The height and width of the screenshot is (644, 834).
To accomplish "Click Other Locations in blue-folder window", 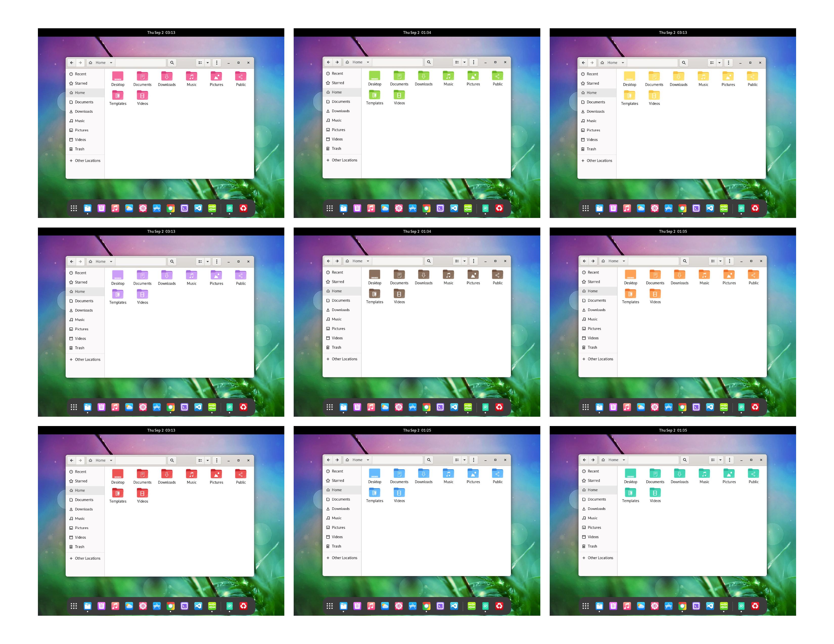I will [342, 558].
